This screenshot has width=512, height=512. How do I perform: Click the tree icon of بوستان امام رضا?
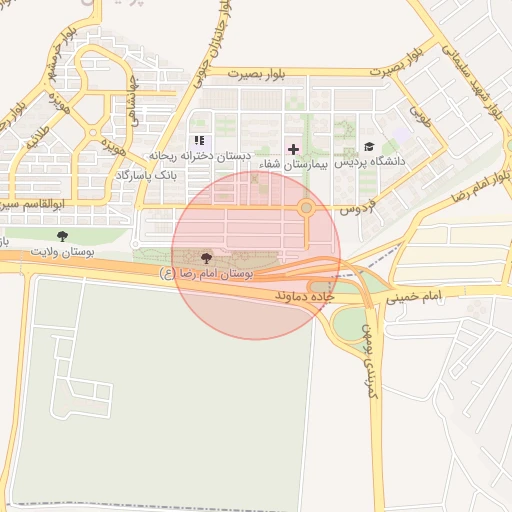click(x=207, y=258)
